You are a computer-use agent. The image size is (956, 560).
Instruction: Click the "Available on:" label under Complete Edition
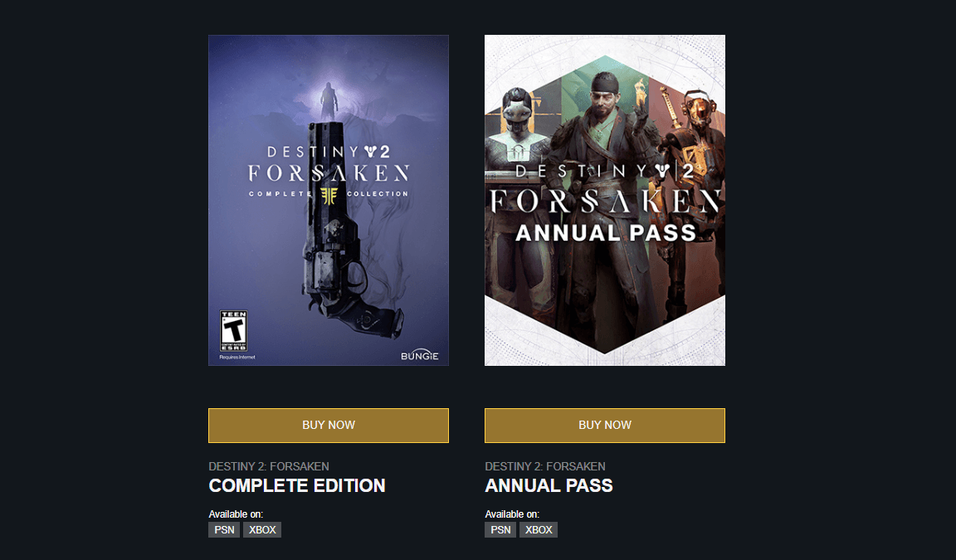pyautogui.click(x=236, y=514)
